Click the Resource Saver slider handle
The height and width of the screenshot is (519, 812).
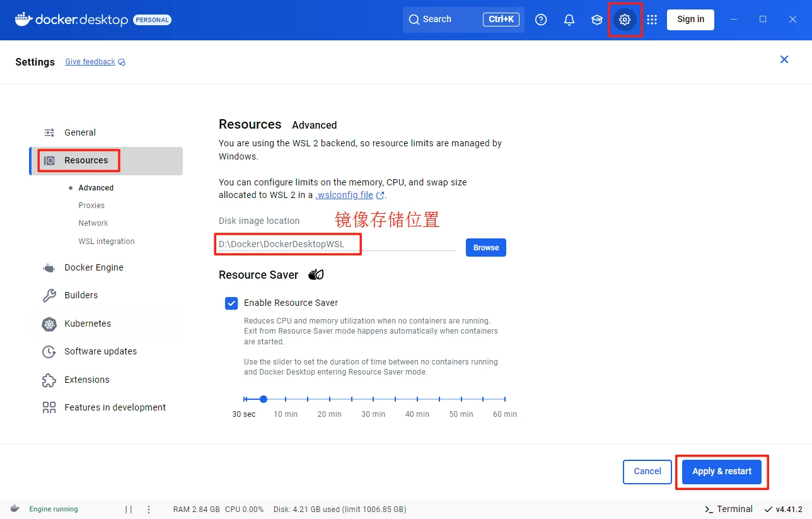point(264,399)
